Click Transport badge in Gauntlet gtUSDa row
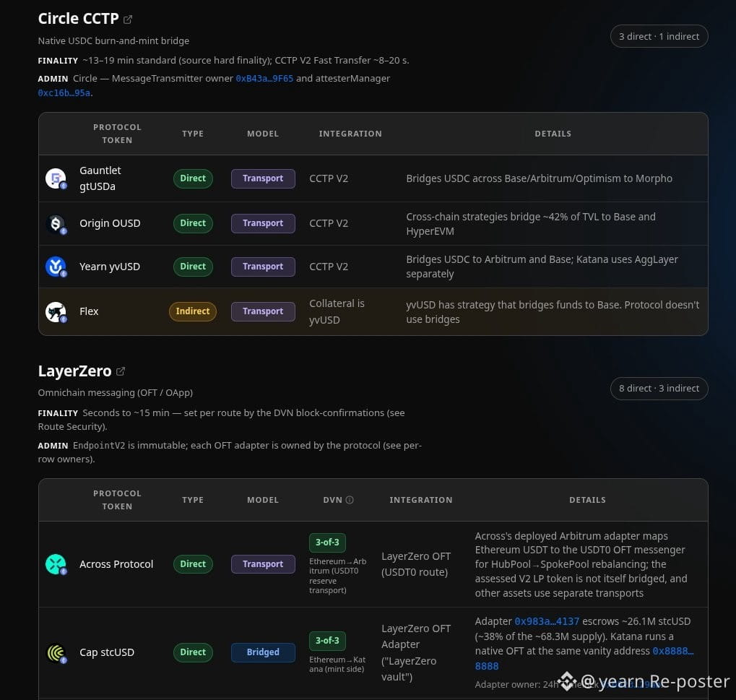Image resolution: width=736 pixels, height=700 pixels. pyautogui.click(x=263, y=178)
